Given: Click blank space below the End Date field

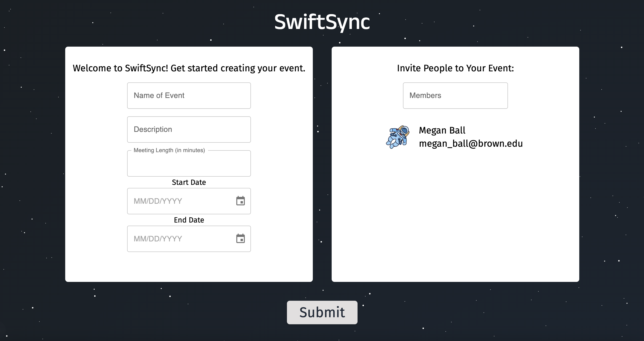Looking at the screenshot, I should (189, 266).
